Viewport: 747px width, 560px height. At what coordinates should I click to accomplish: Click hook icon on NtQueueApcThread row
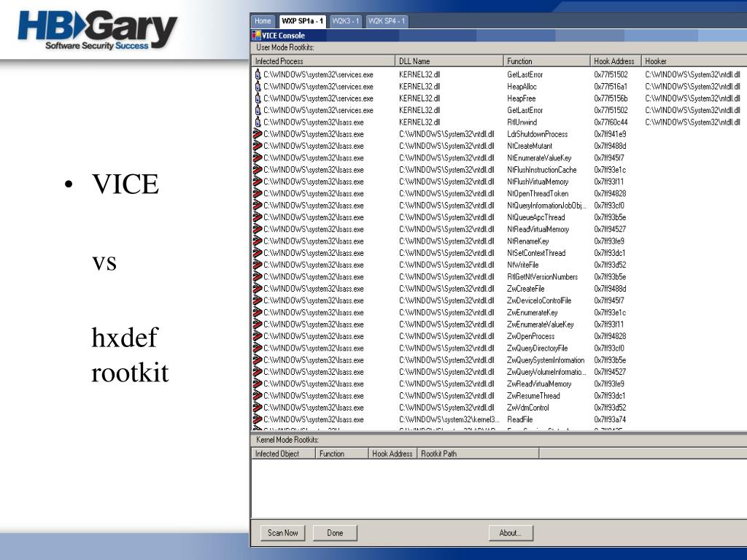[258, 217]
